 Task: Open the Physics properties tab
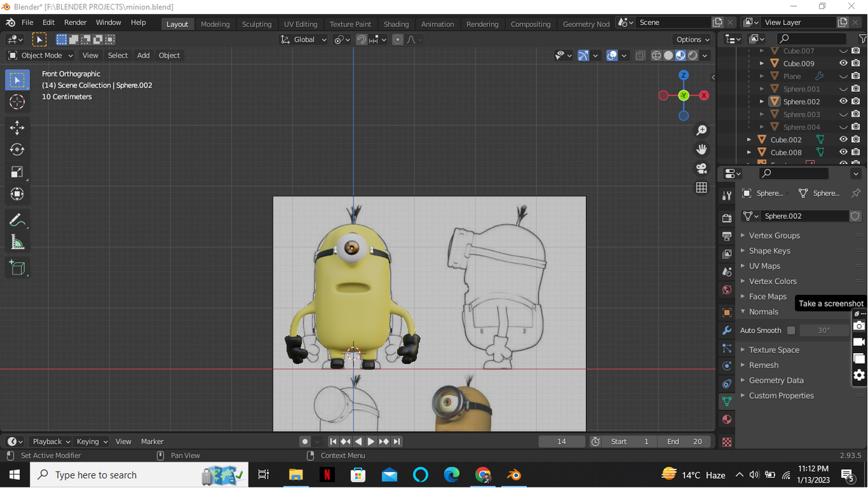click(x=727, y=366)
